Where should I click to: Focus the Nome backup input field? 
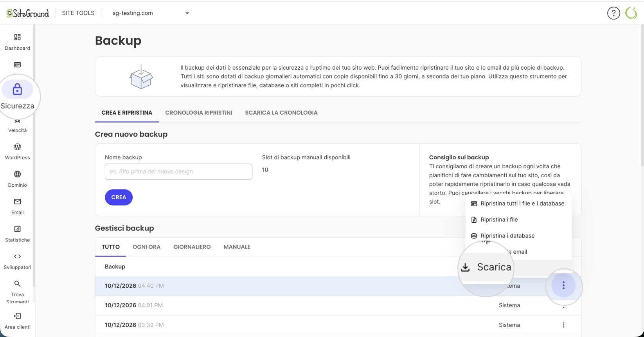coord(178,171)
